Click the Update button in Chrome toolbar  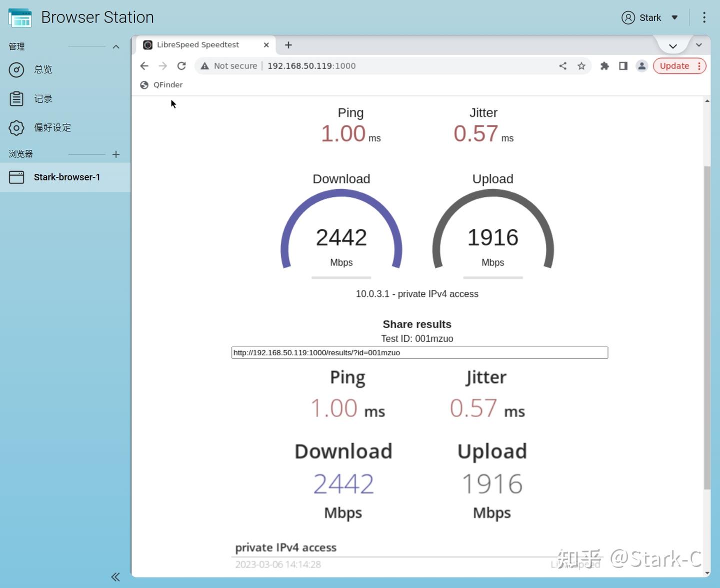tap(679, 66)
